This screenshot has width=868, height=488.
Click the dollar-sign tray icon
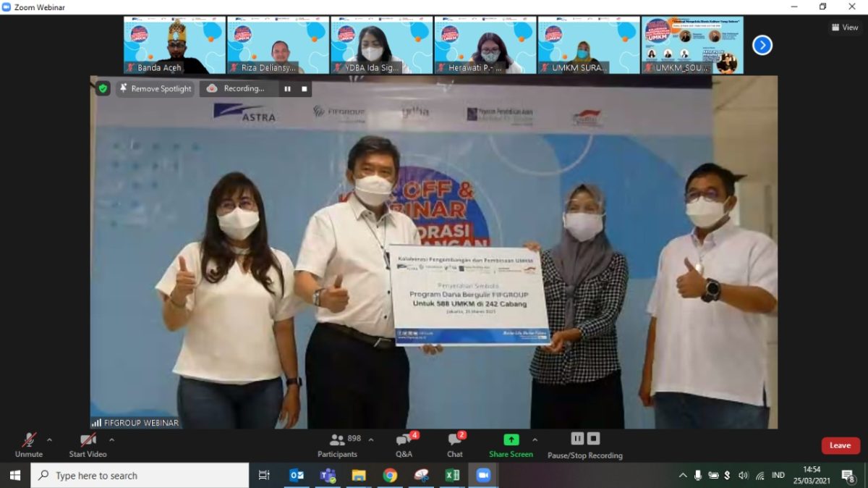tap(727, 476)
